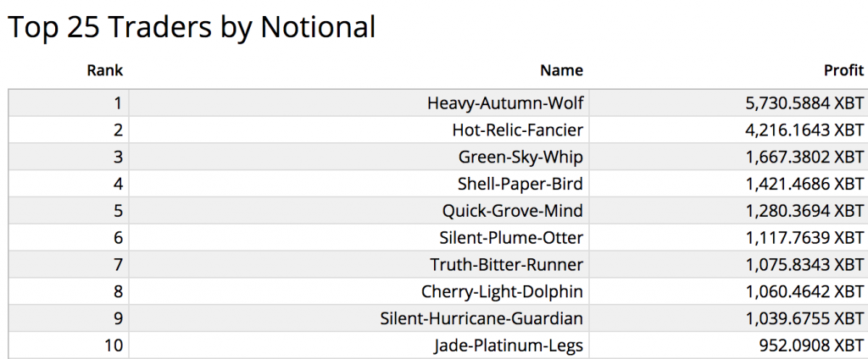Image resolution: width=868 pixels, height=359 pixels.
Task: Click the Top 25 Traders by Notional heading
Action: 192,26
